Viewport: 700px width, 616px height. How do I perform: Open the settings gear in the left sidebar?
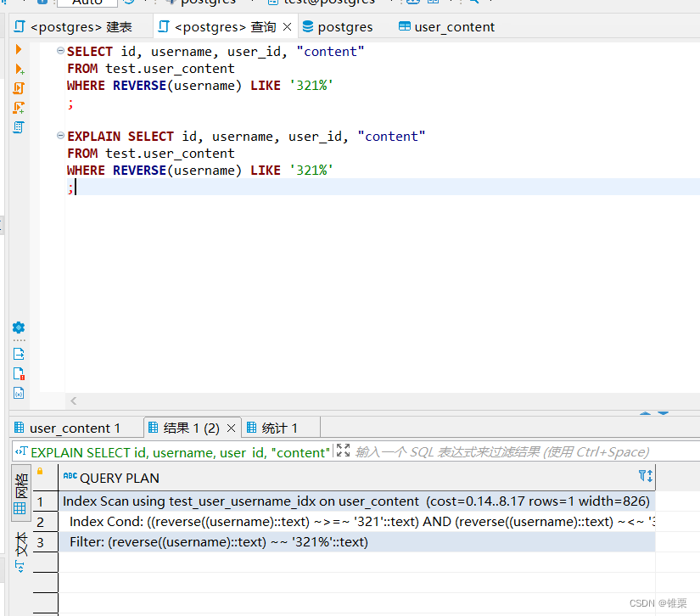pyautogui.click(x=19, y=329)
